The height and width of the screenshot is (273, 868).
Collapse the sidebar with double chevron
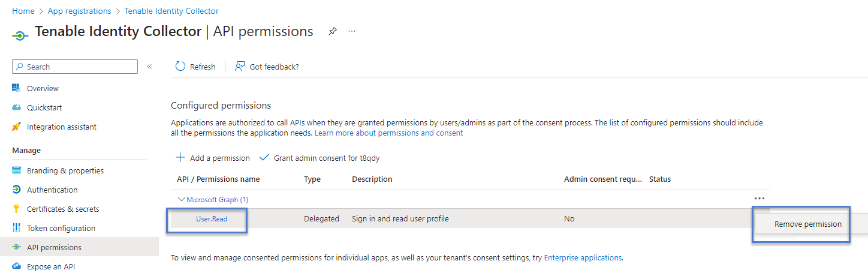149,67
